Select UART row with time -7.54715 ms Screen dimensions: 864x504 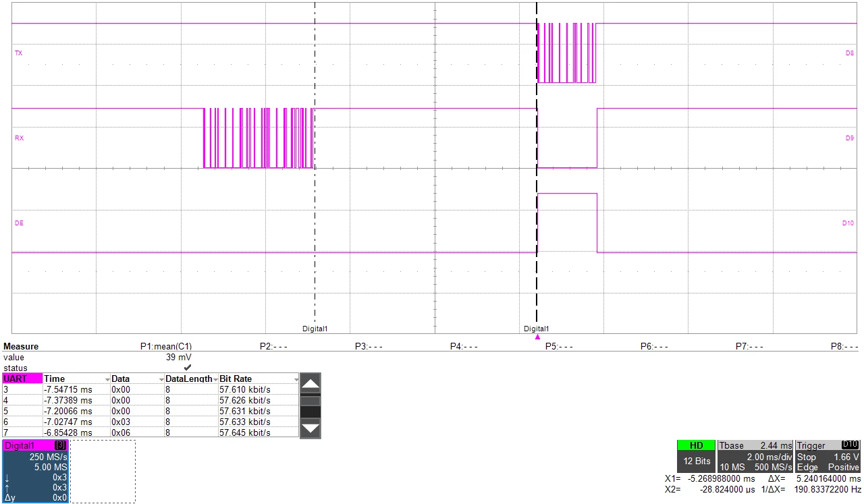point(151,389)
